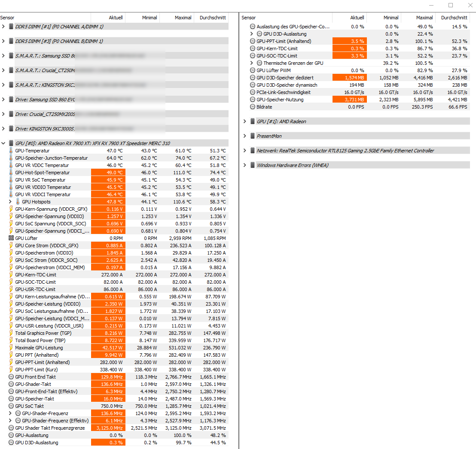Click right panel Maximal column header
The image size is (476, 449).
418,18
